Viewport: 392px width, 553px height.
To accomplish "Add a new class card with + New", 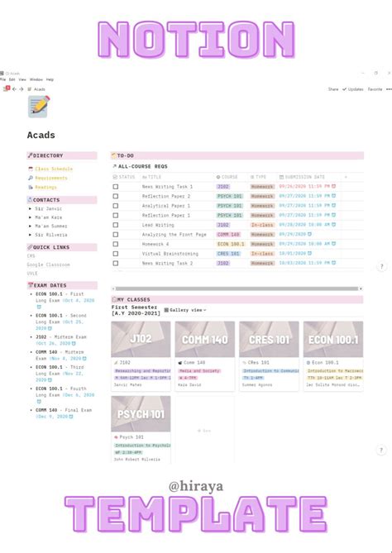I will [x=204, y=431].
